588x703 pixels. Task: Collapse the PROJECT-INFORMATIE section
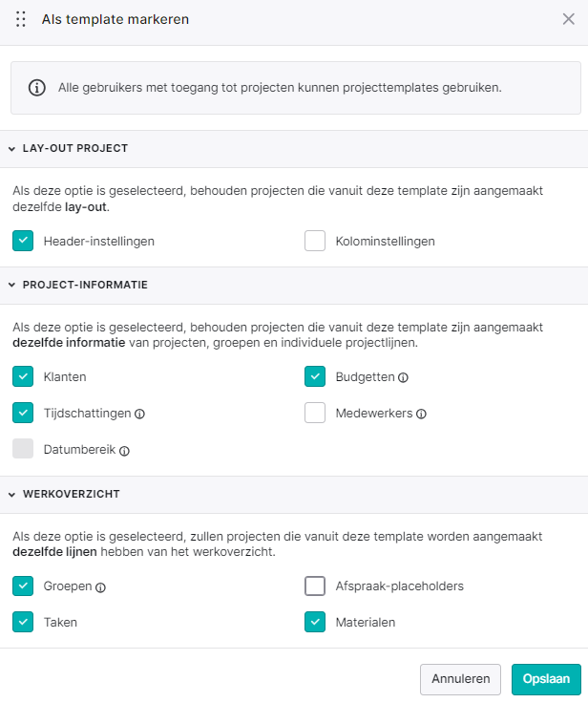[x=12, y=285]
